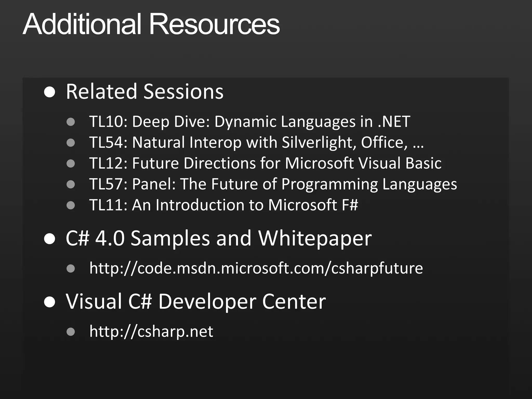This screenshot has height=399, width=532.
Task: Select the C# 4.0 Samples and Whitepaper heading
Action: 218,238
